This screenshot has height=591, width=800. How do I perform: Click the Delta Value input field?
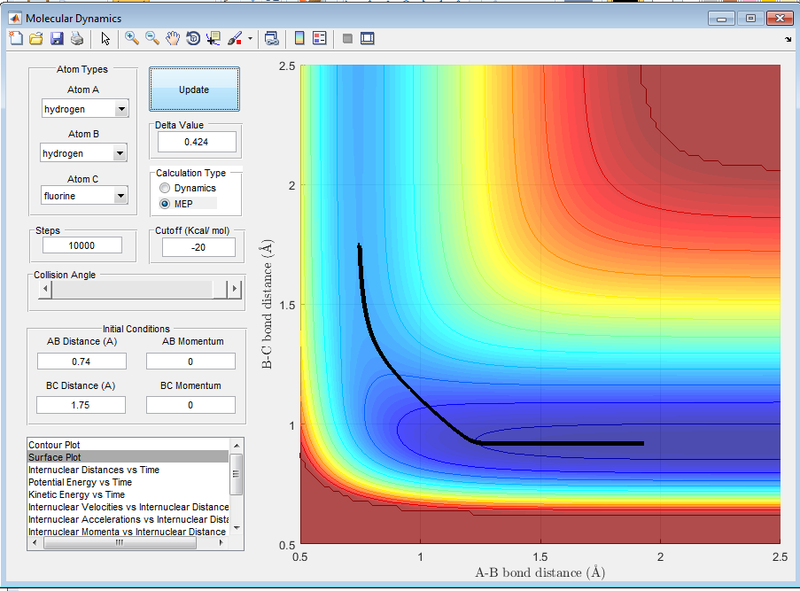(x=197, y=142)
